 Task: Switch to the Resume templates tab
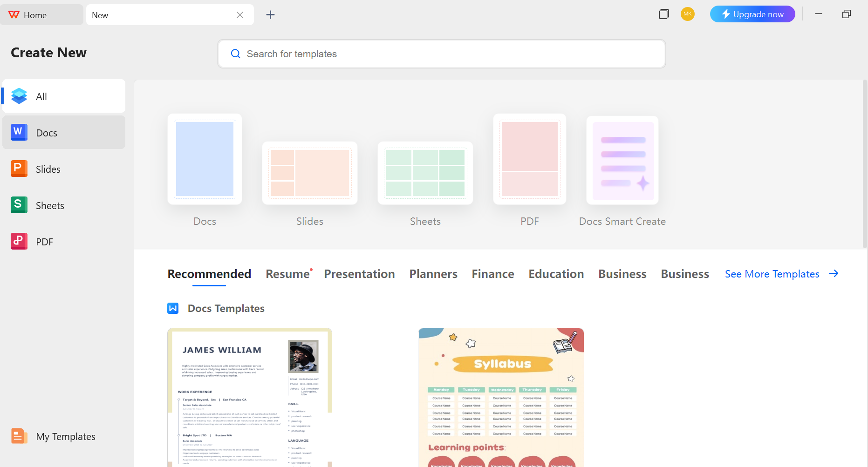point(287,274)
